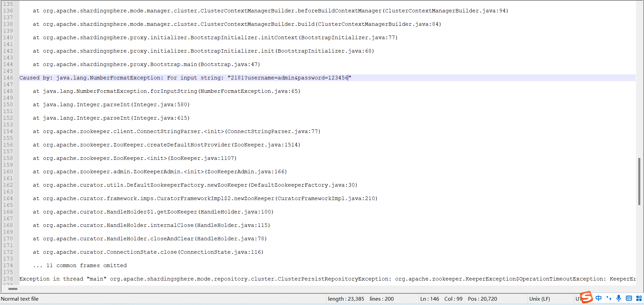Click the 'HandleHolder.closeAndClear' line
The image size is (644, 305).
pyautogui.click(x=150, y=239)
